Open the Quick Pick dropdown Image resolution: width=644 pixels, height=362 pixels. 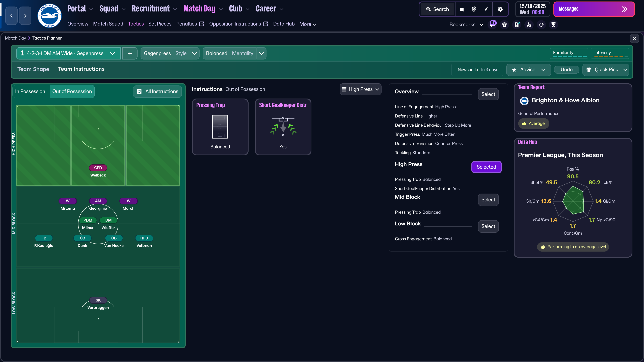[606, 70]
